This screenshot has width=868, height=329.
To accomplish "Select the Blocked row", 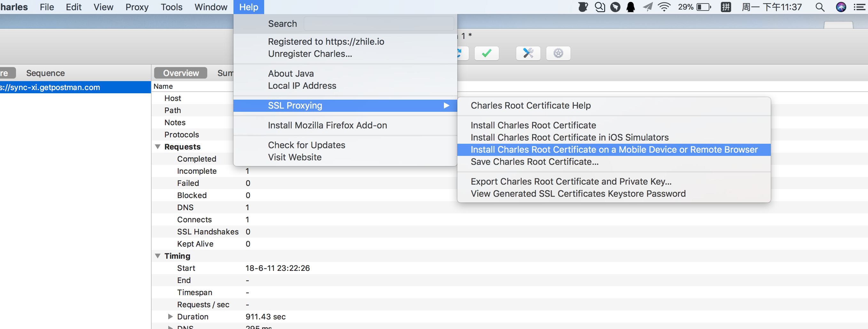I will click(x=510, y=195).
